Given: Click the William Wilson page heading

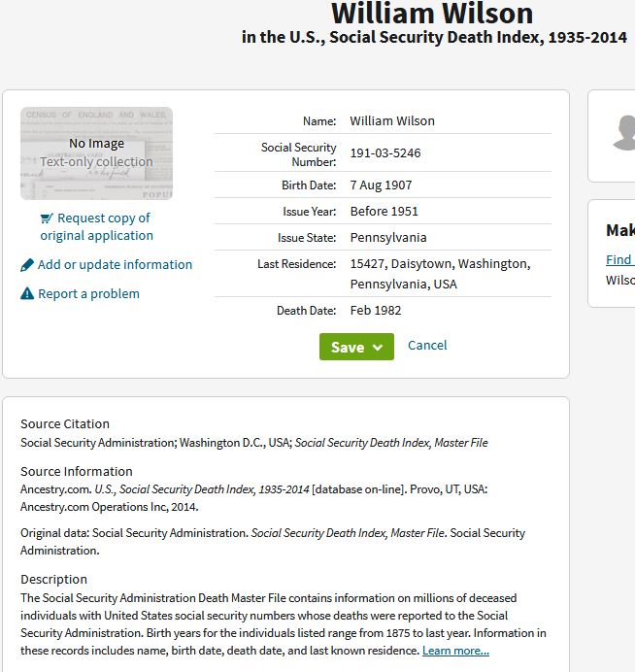Looking at the screenshot, I should [432, 14].
